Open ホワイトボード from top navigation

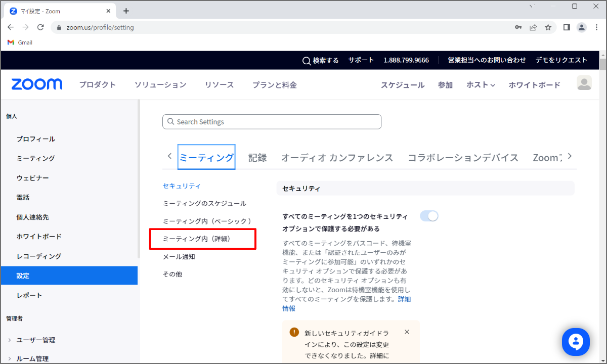point(534,85)
